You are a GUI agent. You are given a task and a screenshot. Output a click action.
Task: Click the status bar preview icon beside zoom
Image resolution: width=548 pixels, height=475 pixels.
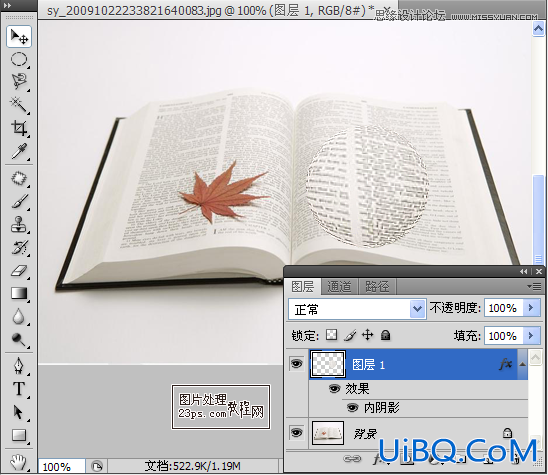pyautogui.click(x=96, y=466)
